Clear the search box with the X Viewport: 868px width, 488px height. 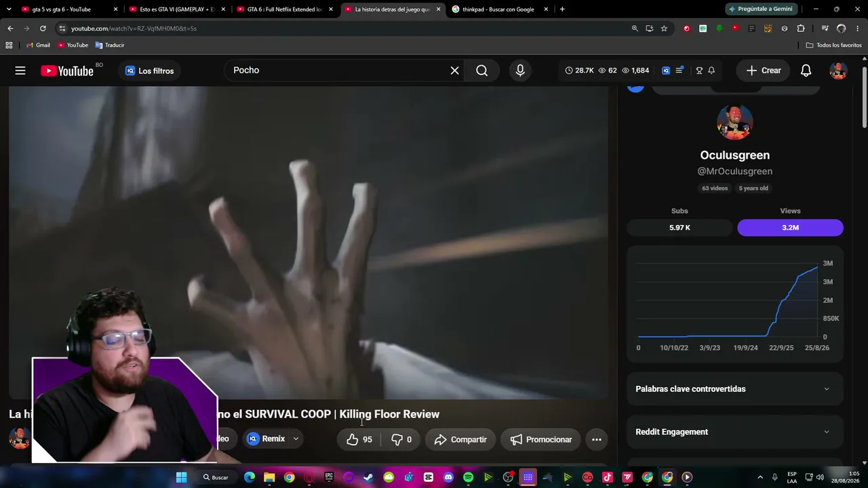[455, 70]
